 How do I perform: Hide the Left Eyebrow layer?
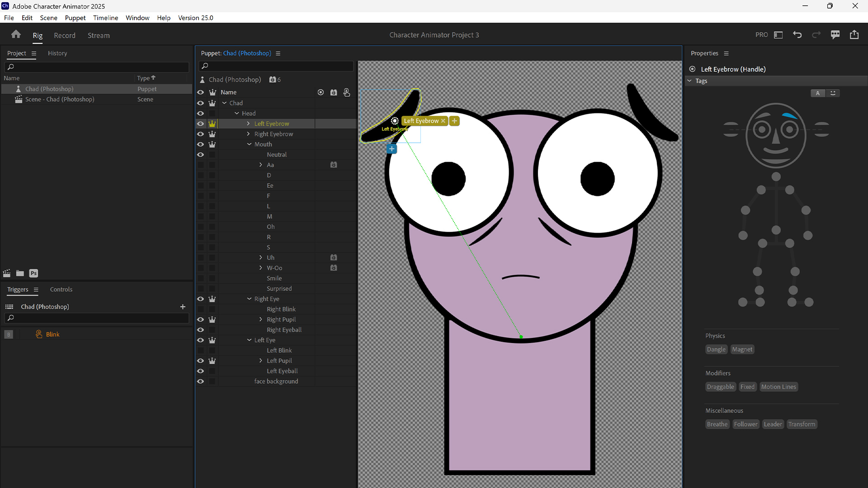200,124
